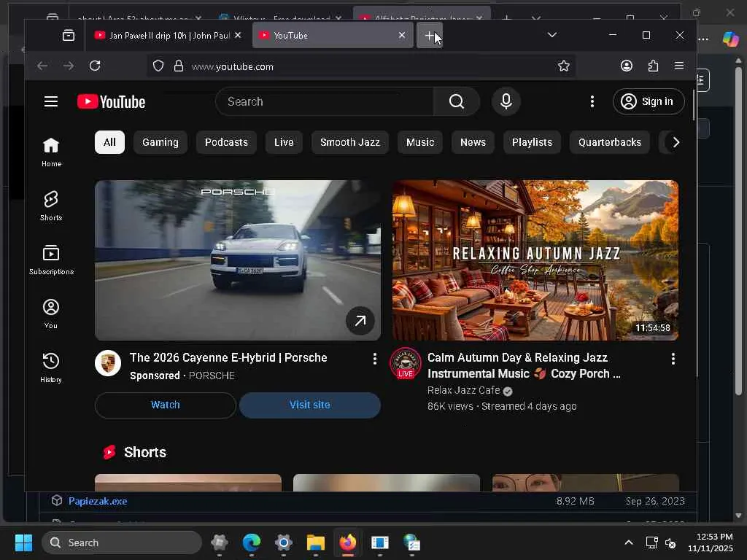Open the Relaxing Autumn Jazz thumbnail
The height and width of the screenshot is (560, 747).
(535, 260)
